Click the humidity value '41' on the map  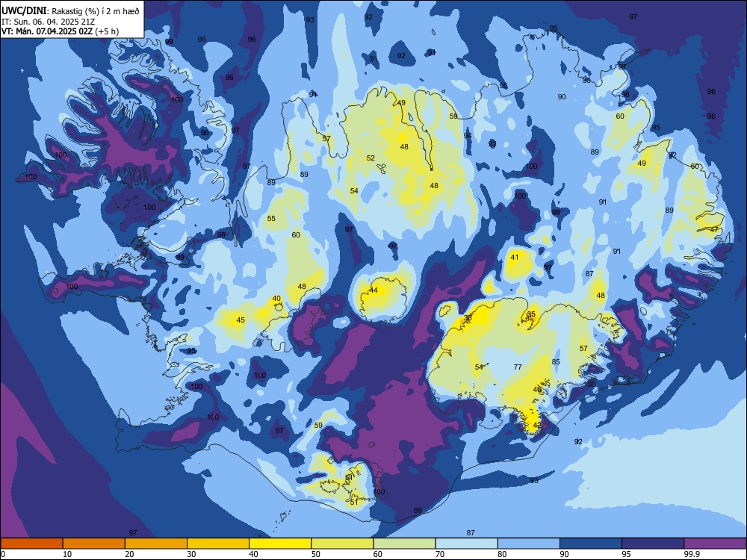click(515, 257)
